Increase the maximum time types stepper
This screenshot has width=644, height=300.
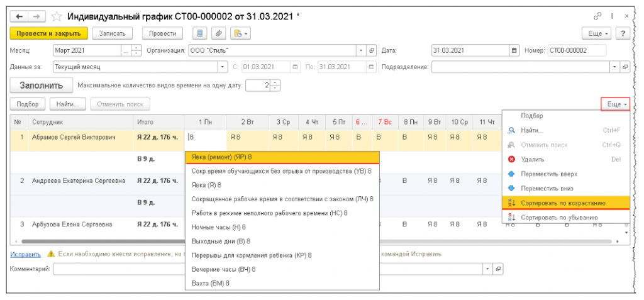click(275, 82)
